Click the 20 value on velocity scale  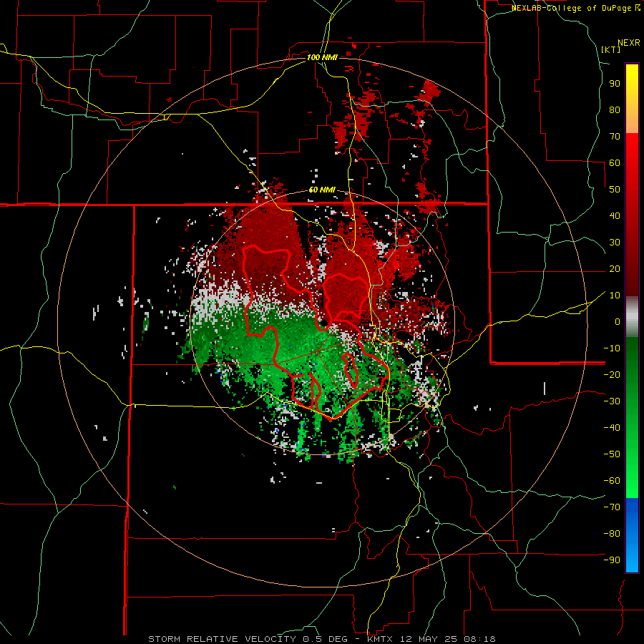pyautogui.click(x=615, y=269)
